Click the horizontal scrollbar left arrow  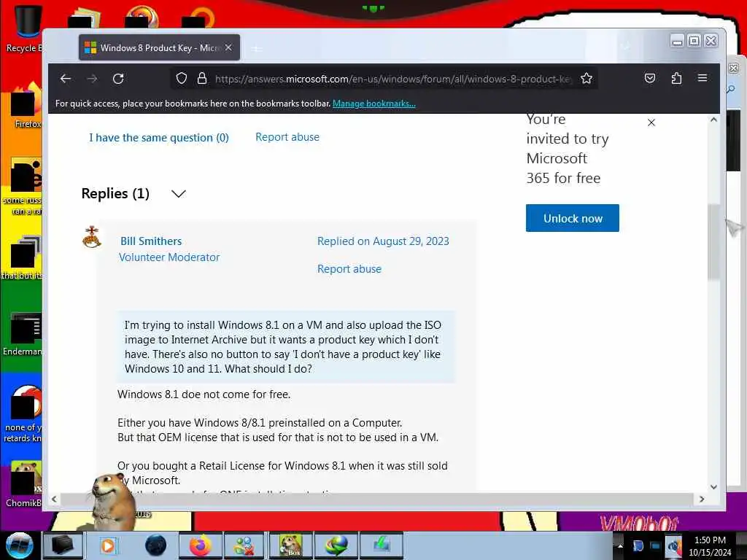tap(54, 499)
